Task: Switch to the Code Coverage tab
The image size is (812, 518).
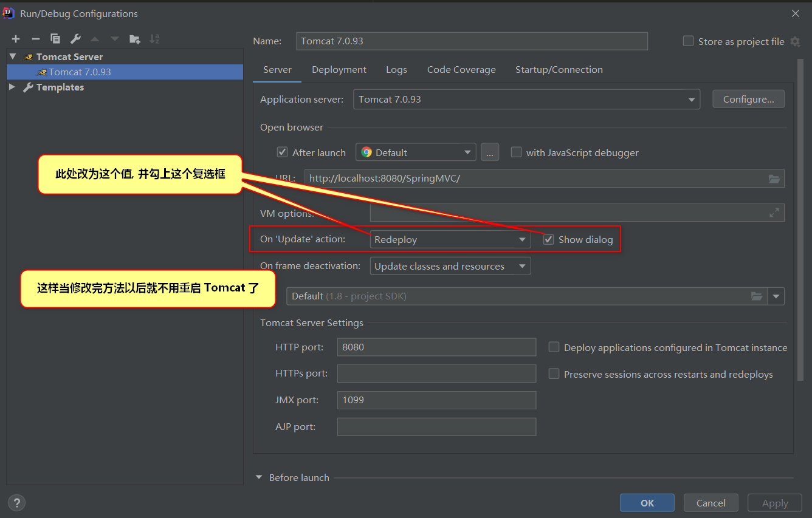Action: click(461, 70)
